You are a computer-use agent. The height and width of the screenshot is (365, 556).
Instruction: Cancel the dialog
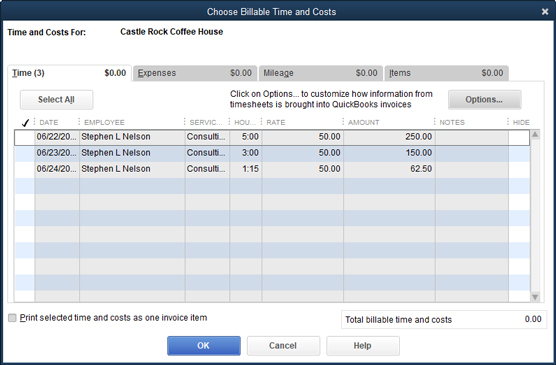pos(283,346)
